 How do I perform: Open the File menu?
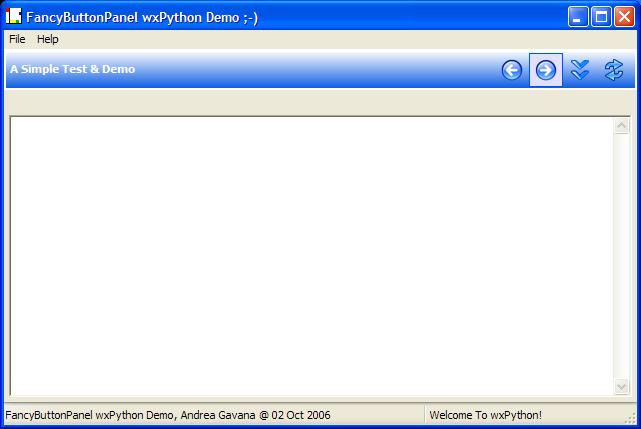click(17, 39)
